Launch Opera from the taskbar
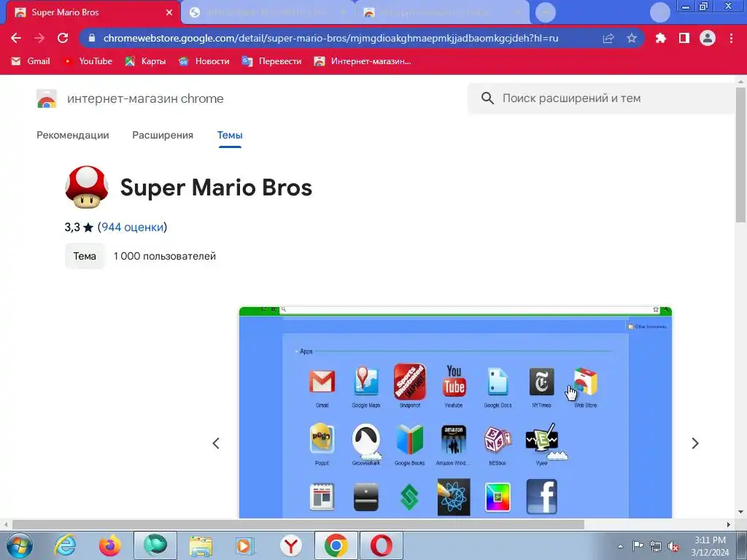This screenshot has height=560, width=747. 381,545
